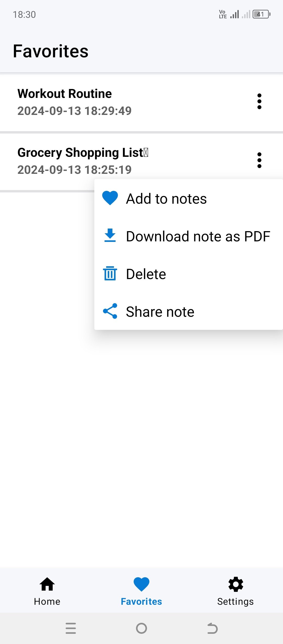Select Add to notes from the menu
Viewport: 283px width, 644px height.
[166, 198]
